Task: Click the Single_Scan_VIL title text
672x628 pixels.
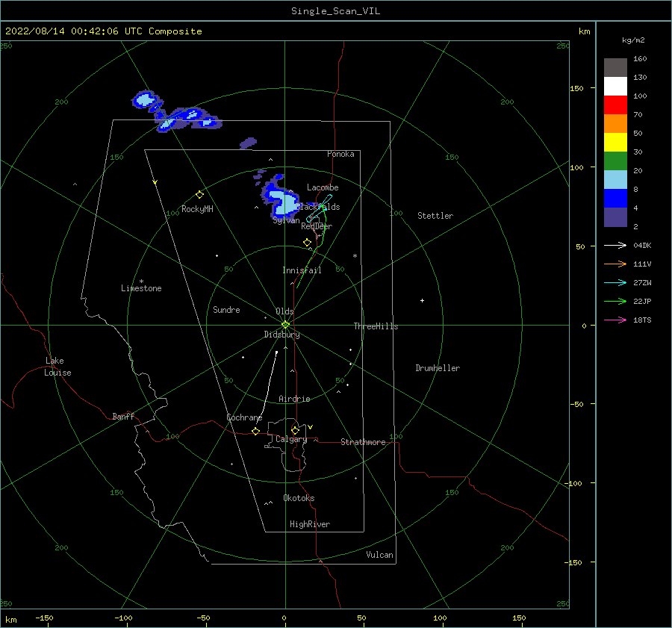Action: point(335,11)
